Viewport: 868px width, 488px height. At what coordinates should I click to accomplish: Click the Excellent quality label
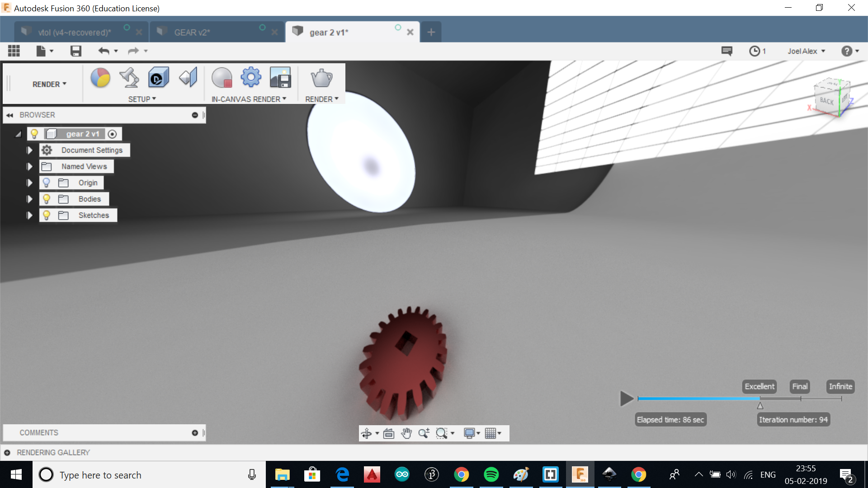click(759, 387)
